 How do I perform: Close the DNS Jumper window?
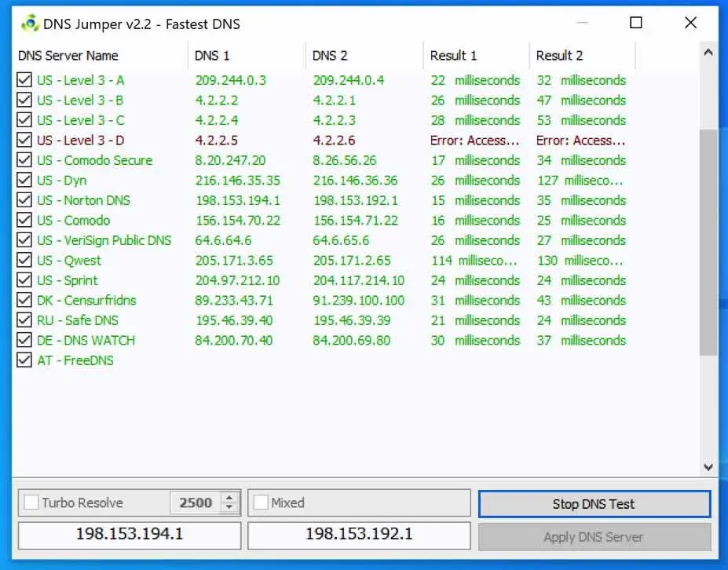[x=690, y=22]
